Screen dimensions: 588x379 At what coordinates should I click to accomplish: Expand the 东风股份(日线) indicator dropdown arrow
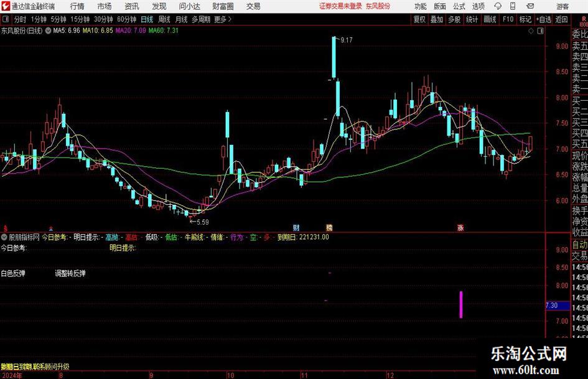click(48, 30)
